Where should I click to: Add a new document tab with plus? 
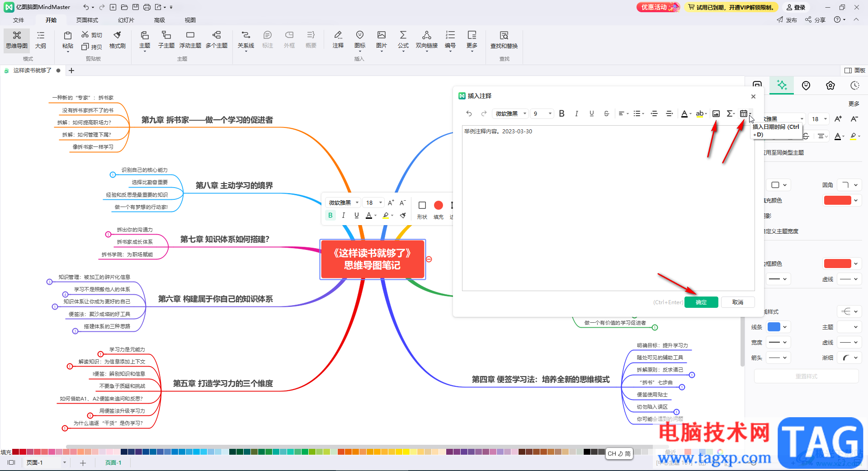[71, 71]
